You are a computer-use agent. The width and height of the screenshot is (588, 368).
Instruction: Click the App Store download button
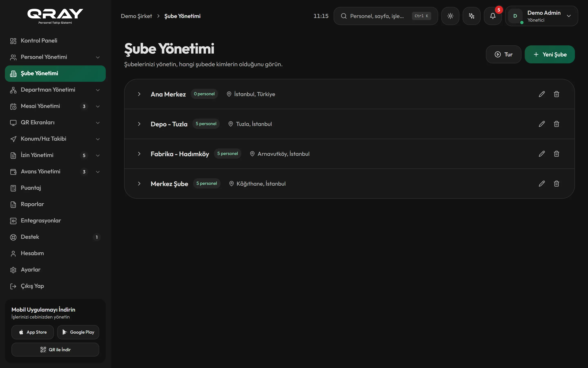click(x=32, y=332)
